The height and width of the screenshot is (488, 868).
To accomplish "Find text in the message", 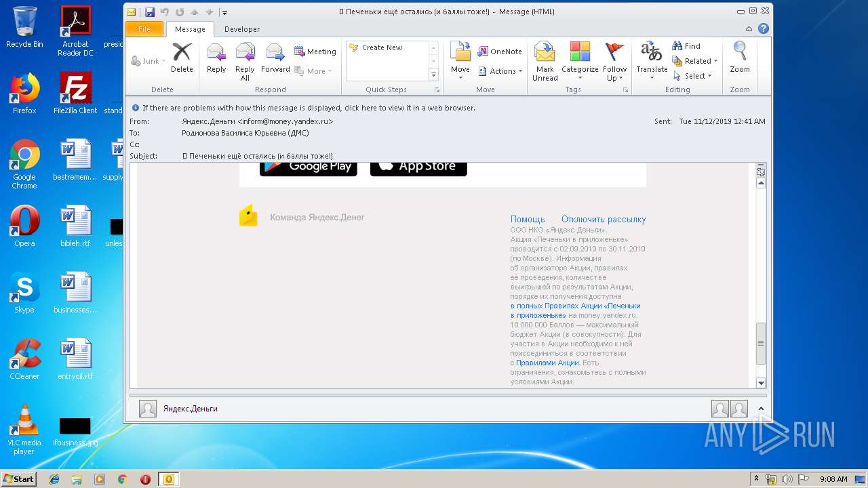I will tap(686, 46).
